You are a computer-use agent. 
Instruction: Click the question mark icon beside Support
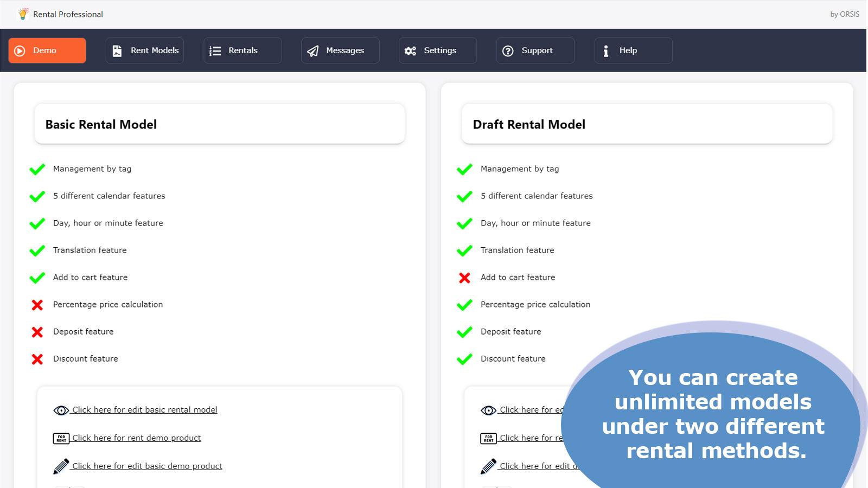click(x=508, y=50)
